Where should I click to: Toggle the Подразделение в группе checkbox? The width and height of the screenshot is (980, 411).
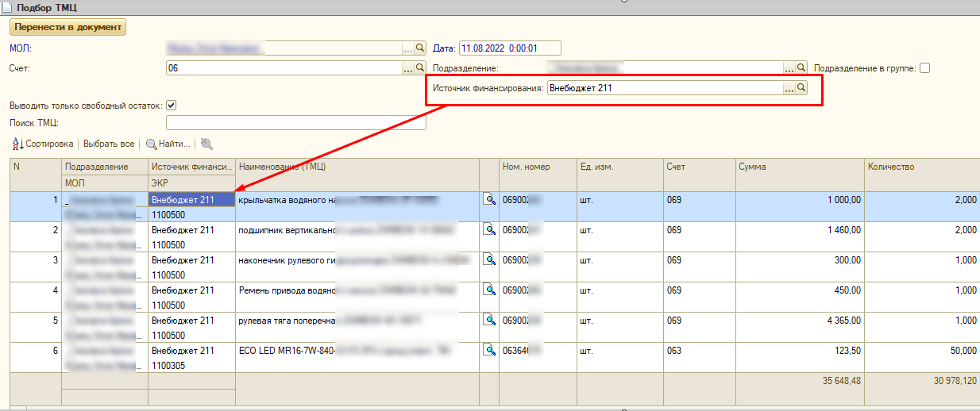tap(924, 68)
